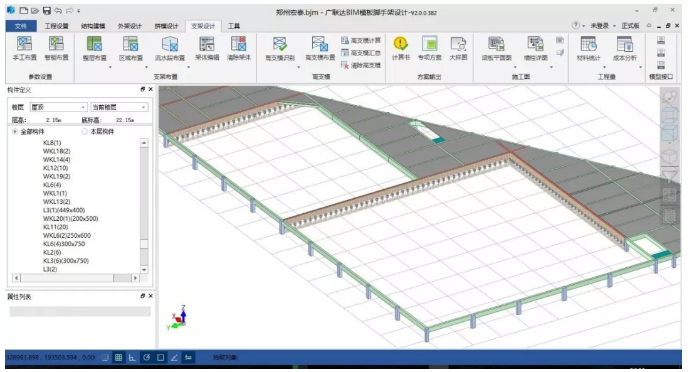The height and width of the screenshot is (372, 688).
Task: Open 成本分析 cost analysis
Action: click(x=625, y=49)
